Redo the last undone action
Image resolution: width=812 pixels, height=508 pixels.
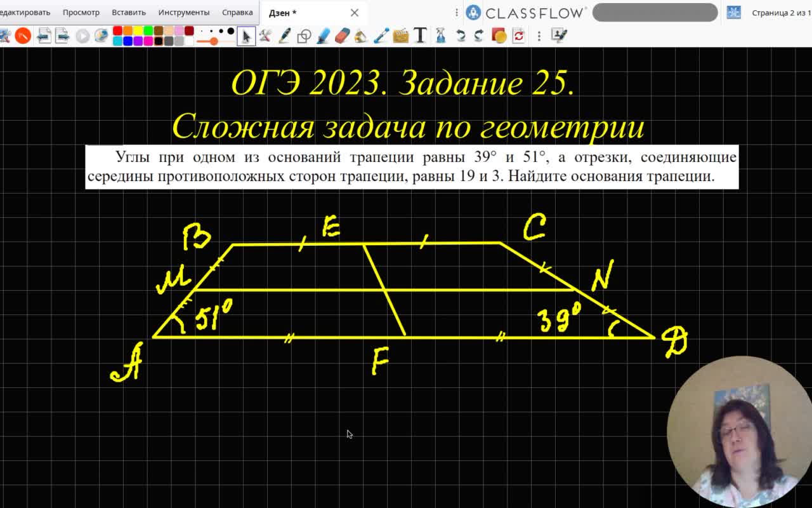(478, 36)
